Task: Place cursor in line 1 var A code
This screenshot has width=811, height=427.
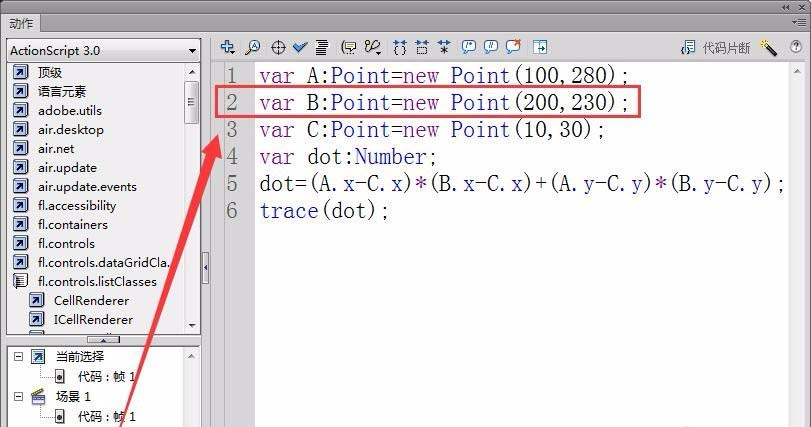Action: [444, 75]
